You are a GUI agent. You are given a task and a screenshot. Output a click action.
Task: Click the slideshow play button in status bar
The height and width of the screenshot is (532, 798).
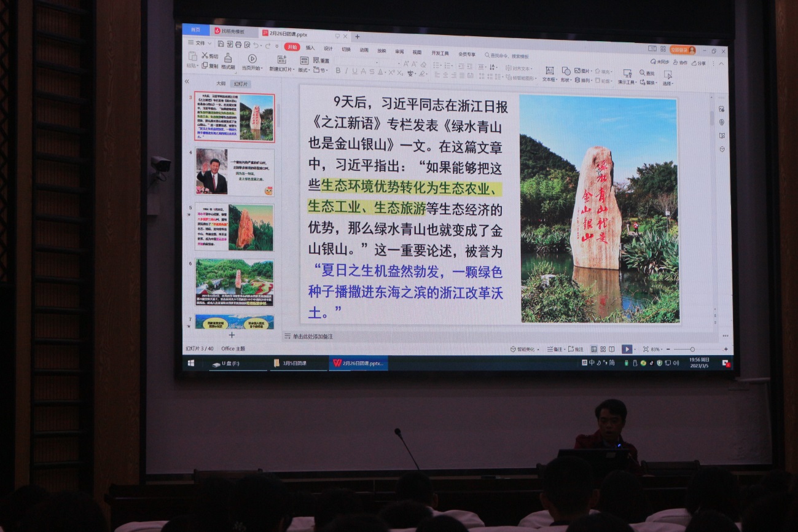[x=627, y=349]
